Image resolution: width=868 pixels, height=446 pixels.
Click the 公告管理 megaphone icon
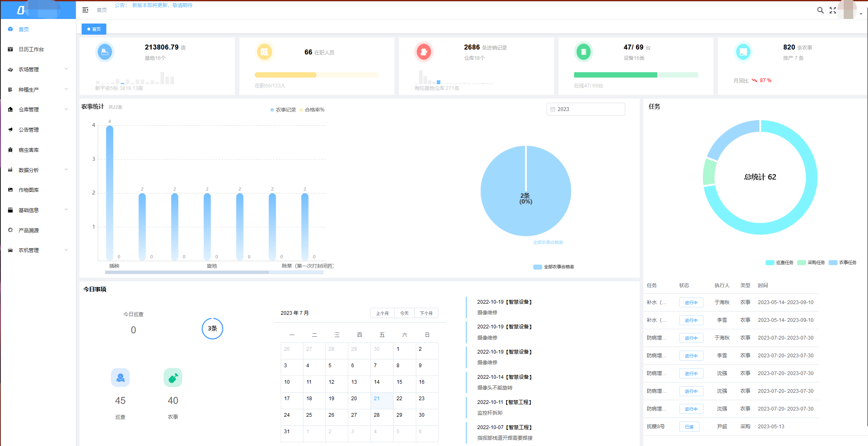click(10, 130)
